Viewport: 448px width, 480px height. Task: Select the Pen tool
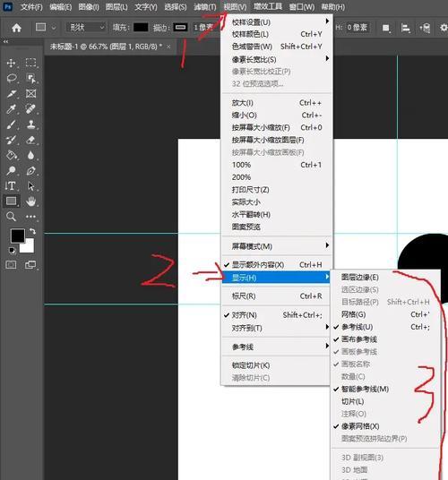coord(31,170)
